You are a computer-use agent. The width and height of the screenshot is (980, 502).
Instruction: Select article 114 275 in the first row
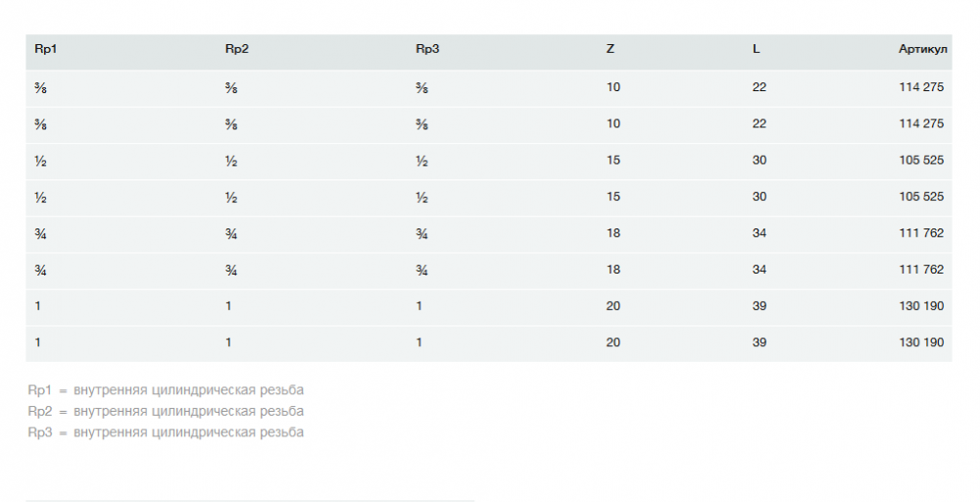click(x=920, y=87)
